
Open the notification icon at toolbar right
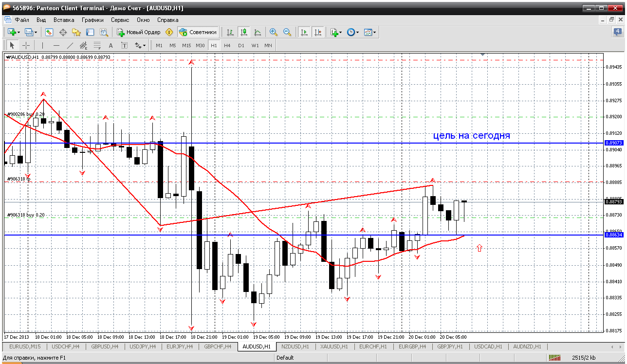[x=618, y=32]
